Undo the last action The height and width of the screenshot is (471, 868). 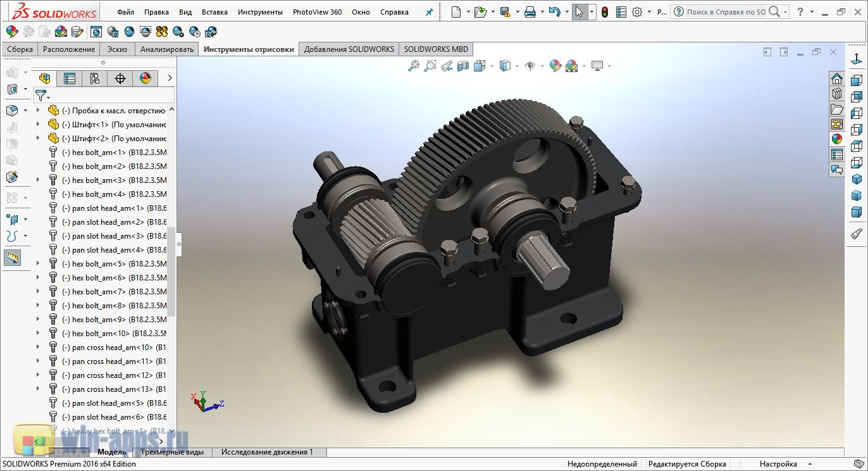(555, 12)
